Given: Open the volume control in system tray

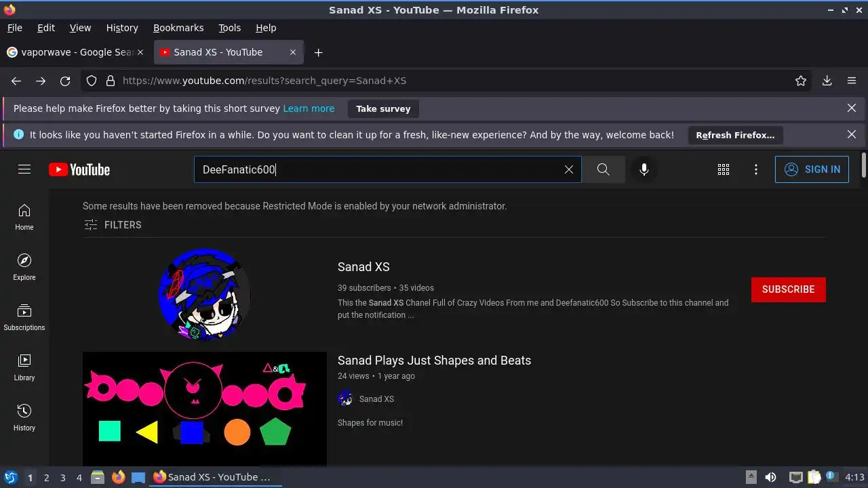Looking at the screenshot, I should pyautogui.click(x=770, y=477).
